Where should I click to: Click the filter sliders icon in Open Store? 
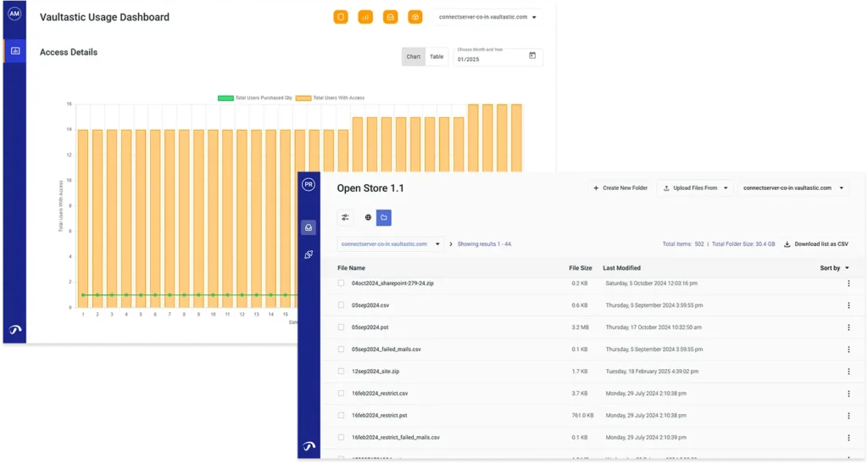(x=345, y=218)
